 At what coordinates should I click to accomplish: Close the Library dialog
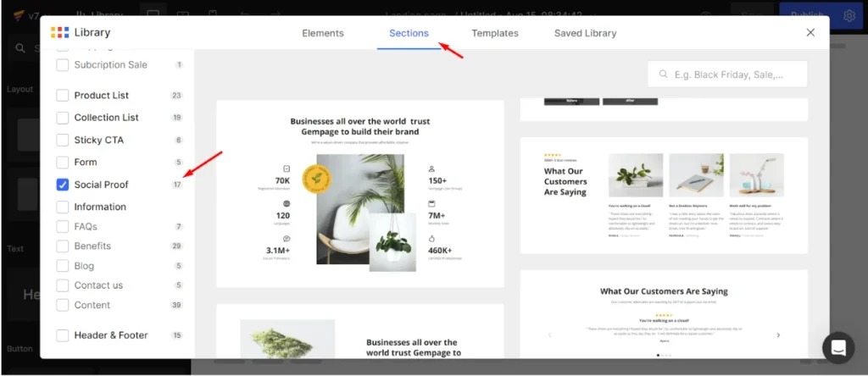810,33
